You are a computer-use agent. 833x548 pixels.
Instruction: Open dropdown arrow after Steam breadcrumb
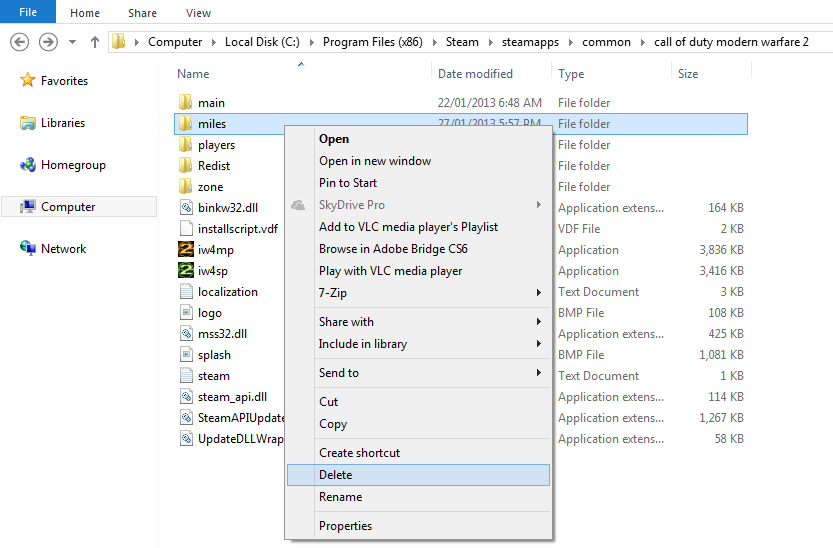click(x=490, y=42)
